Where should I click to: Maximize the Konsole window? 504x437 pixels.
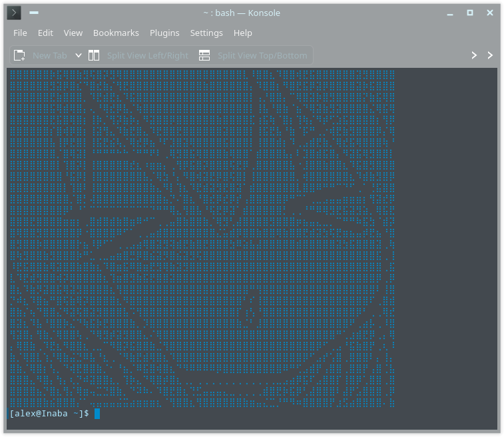click(470, 13)
